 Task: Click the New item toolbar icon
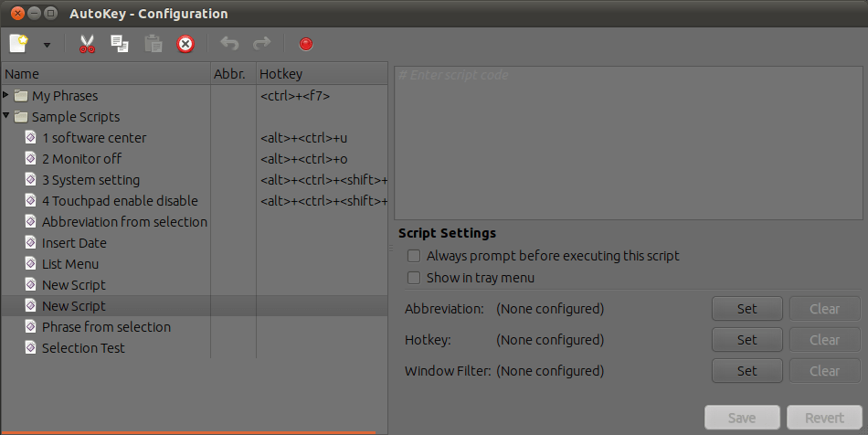coord(18,43)
